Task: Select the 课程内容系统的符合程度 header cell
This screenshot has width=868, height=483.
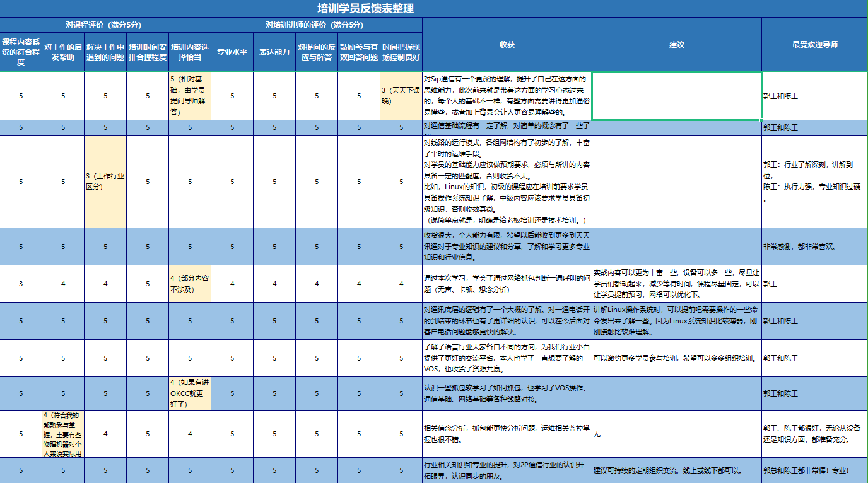Action: click(x=21, y=52)
